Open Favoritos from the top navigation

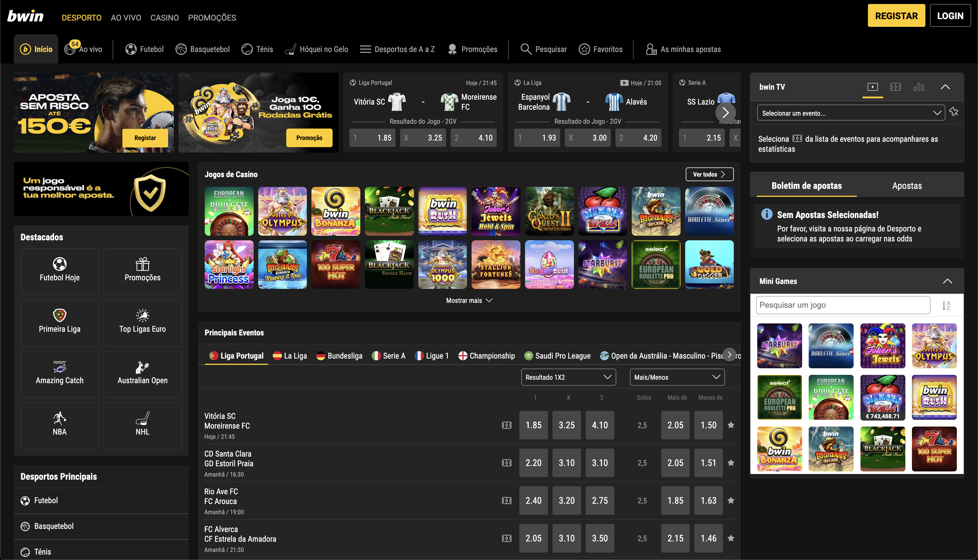584,49
